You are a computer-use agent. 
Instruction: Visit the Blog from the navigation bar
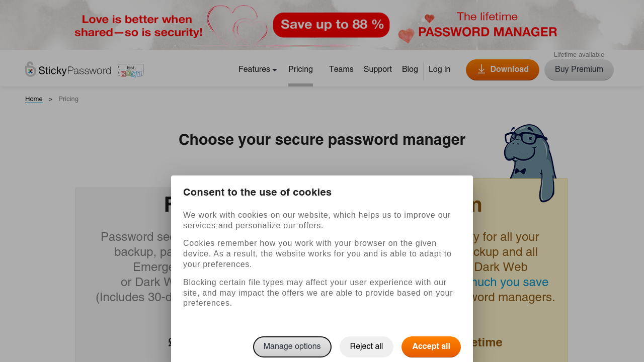pos(410,69)
